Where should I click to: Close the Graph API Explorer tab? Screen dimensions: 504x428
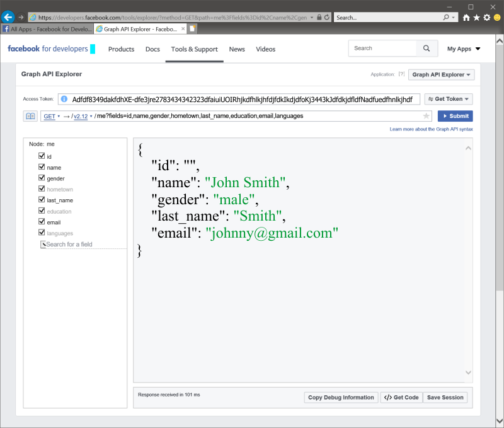pos(183,29)
